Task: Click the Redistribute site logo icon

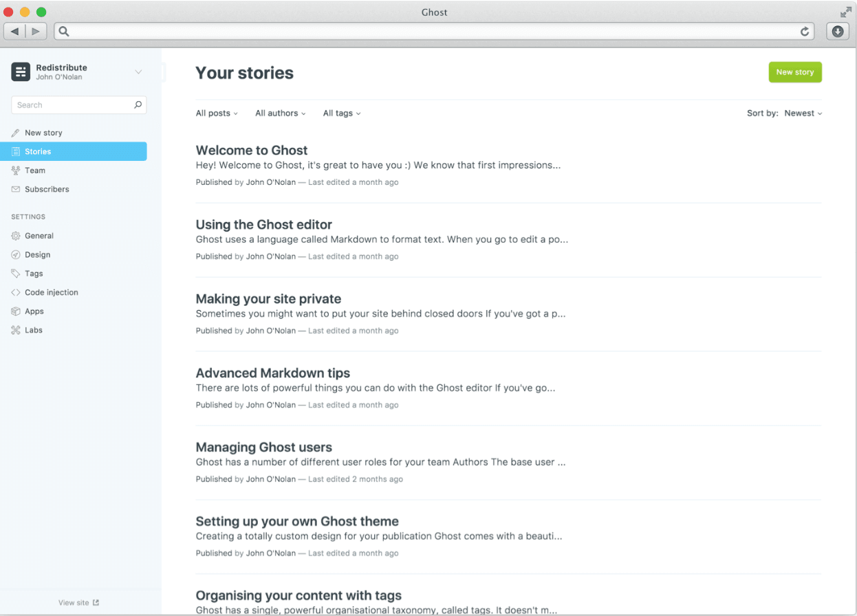Action: tap(21, 71)
